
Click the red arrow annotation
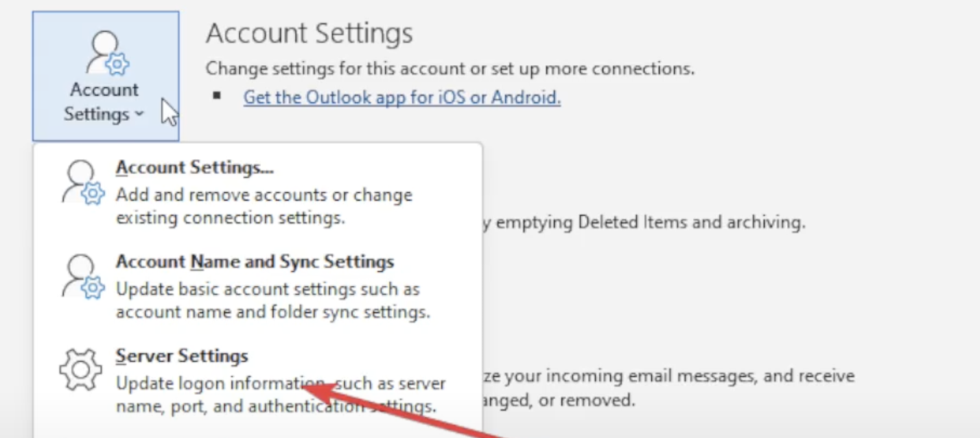405,411
